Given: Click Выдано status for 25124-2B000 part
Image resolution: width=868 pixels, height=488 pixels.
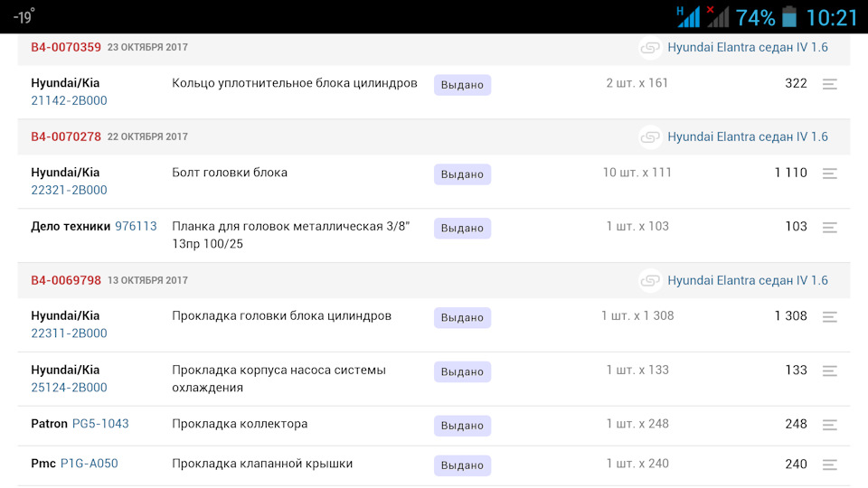Looking at the screenshot, I should [462, 371].
